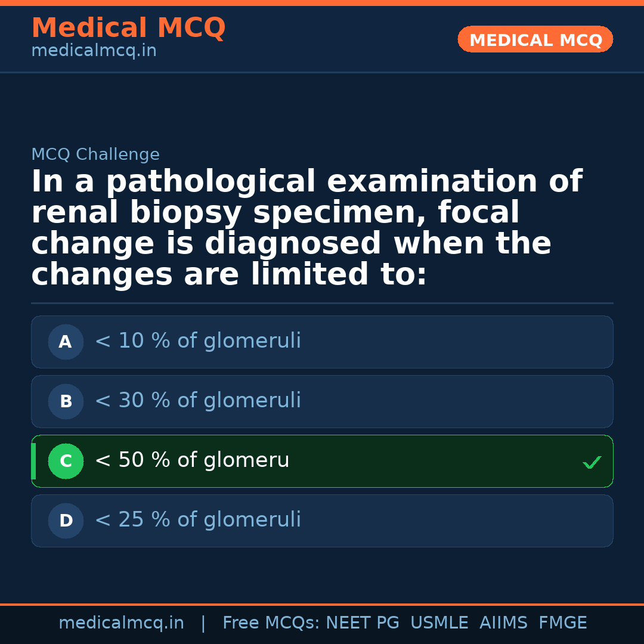Select the "< 30 % of glomeruli" answer text
The image size is (644, 644).
coord(197,401)
